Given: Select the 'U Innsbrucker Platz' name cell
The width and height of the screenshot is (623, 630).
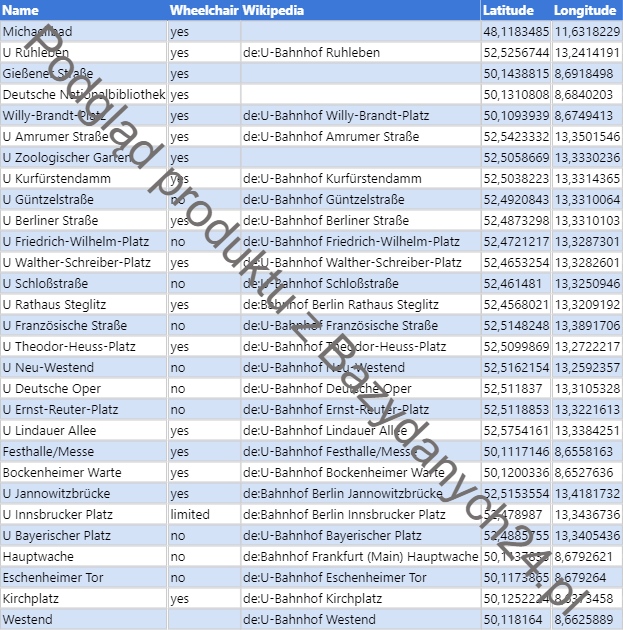Looking at the screenshot, I should (84, 514).
